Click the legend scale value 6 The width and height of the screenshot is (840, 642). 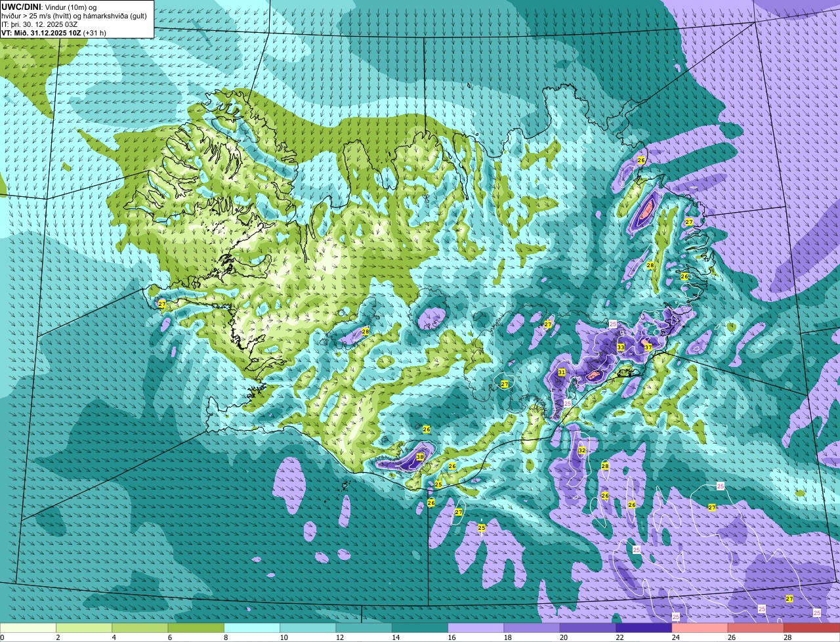pyautogui.click(x=169, y=637)
